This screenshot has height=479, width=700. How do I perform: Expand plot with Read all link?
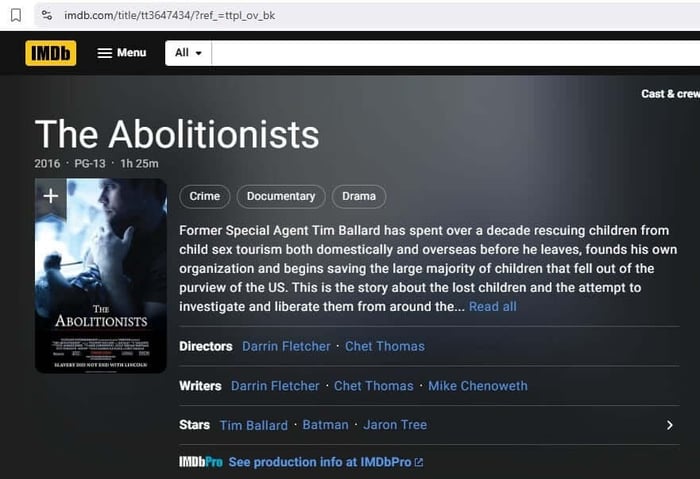pos(493,306)
